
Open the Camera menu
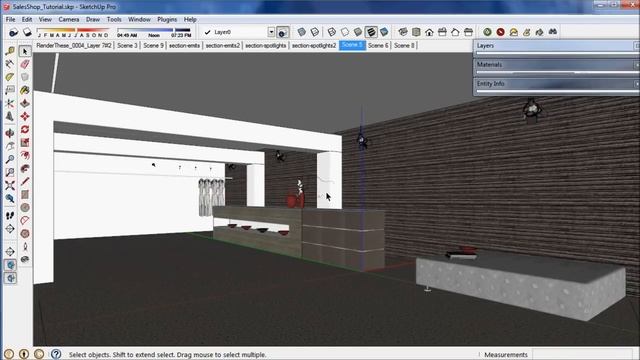point(69,19)
